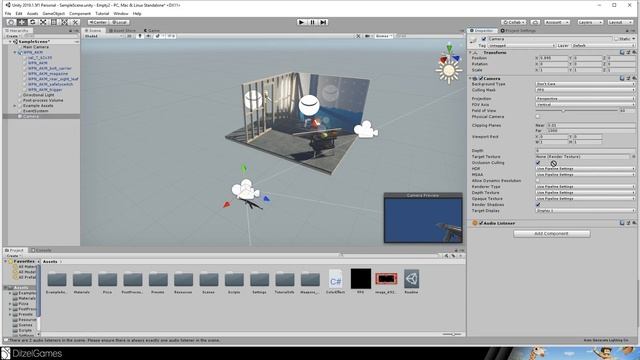Select the custom editor tools icon
Viewport: 640px width, 360px height.
(x=75, y=22)
